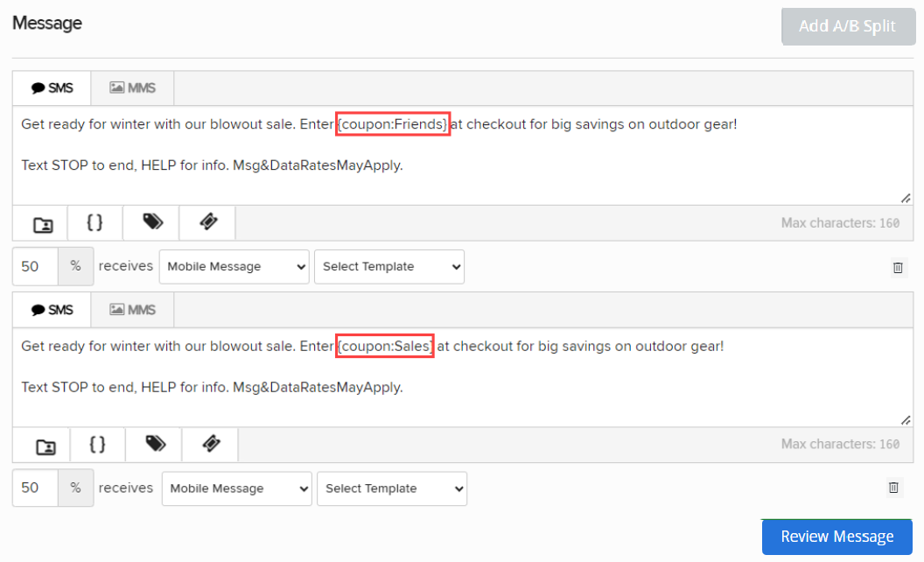The height and width of the screenshot is (562, 924).
Task: Select SMS tab in second message
Action: [x=52, y=310]
